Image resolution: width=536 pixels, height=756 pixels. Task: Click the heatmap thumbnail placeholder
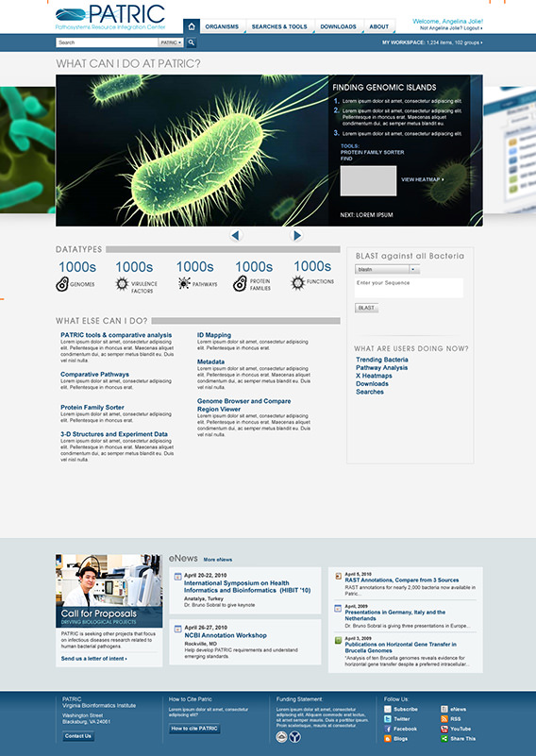[x=368, y=181]
